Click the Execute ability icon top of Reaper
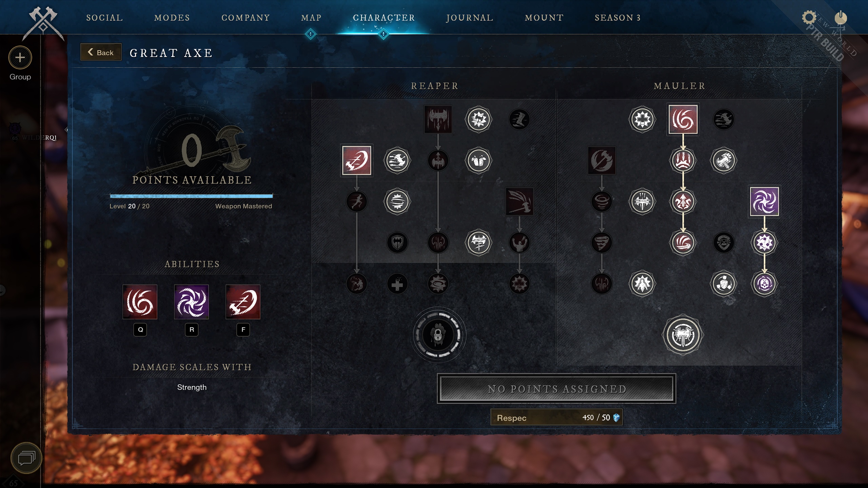Image resolution: width=868 pixels, height=488 pixels. pyautogui.click(x=438, y=119)
